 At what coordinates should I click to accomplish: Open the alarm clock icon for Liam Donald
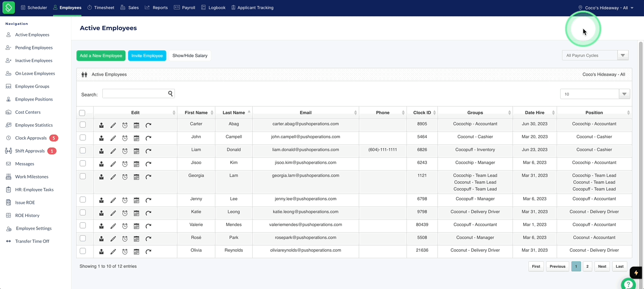pyautogui.click(x=125, y=151)
